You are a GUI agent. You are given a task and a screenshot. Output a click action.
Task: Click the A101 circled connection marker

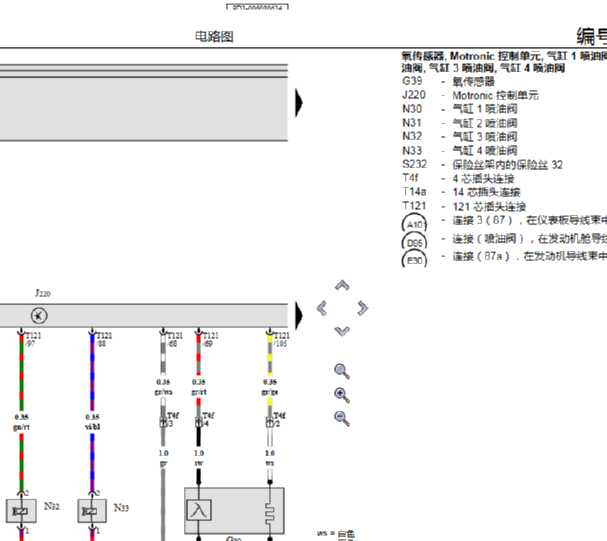pos(414,223)
